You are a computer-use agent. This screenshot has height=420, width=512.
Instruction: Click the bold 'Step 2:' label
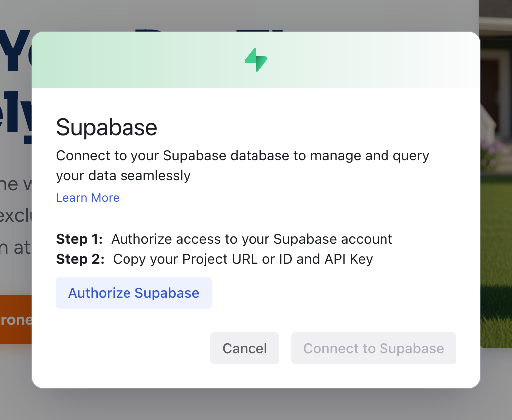point(80,259)
